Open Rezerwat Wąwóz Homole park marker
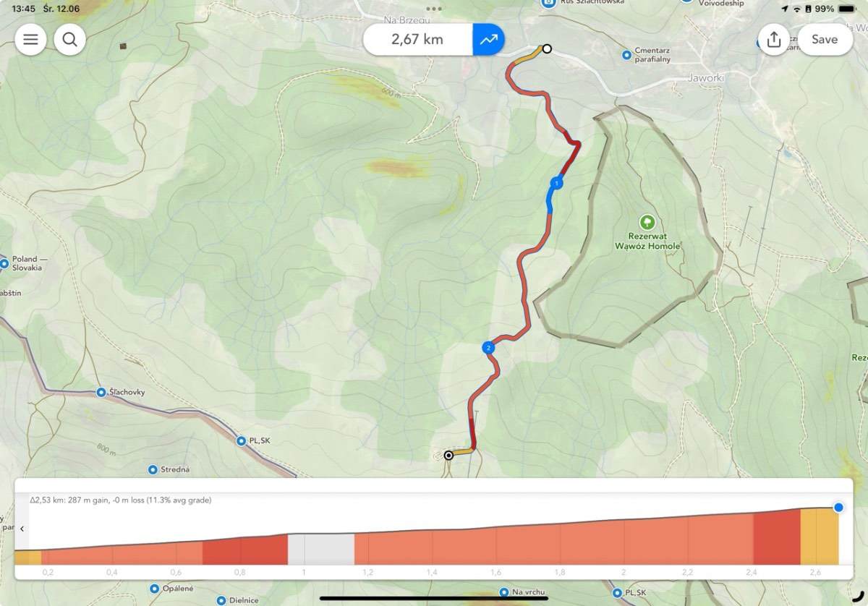 point(647,222)
